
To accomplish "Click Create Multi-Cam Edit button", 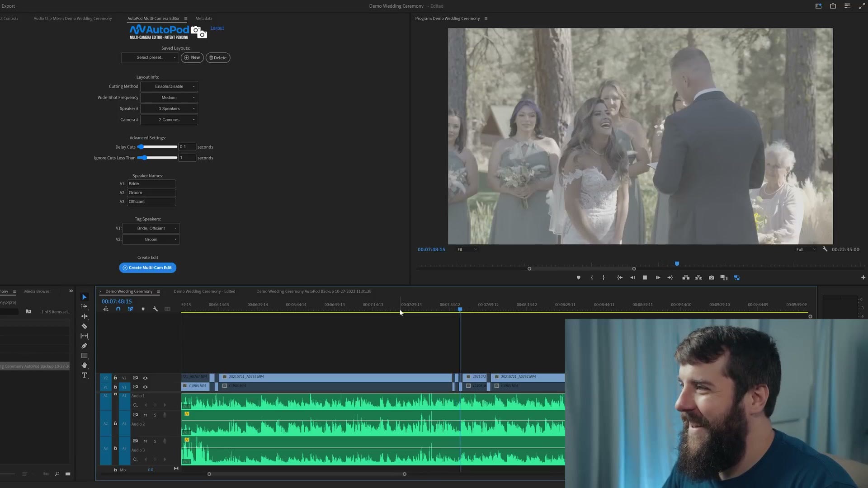I will (x=148, y=268).
